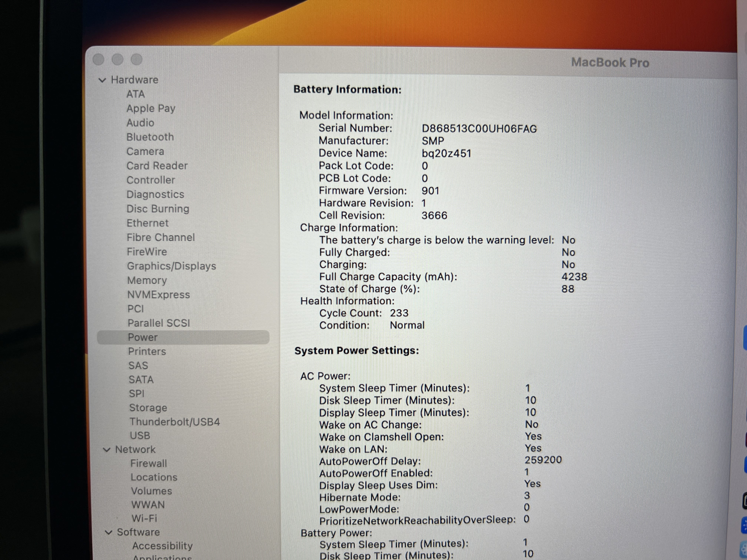Image resolution: width=747 pixels, height=560 pixels.
Task: Open the Audio hardware entry
Action: (x=140, y=123)
